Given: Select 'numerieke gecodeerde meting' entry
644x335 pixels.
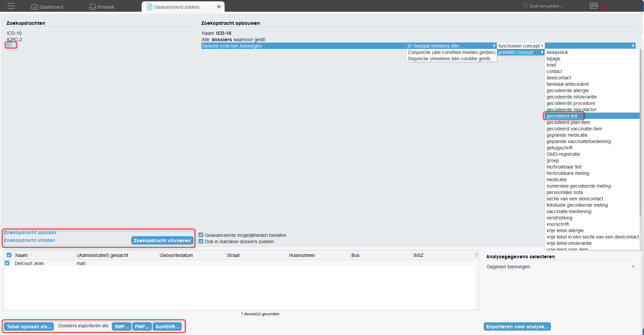Looking at the screenshot, I should [x=592, y=186].
